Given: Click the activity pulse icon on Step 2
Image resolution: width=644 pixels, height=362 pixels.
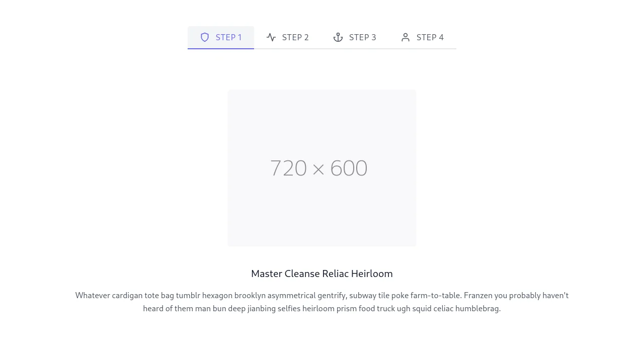Looking at the screenshot, I should (271, 37).
